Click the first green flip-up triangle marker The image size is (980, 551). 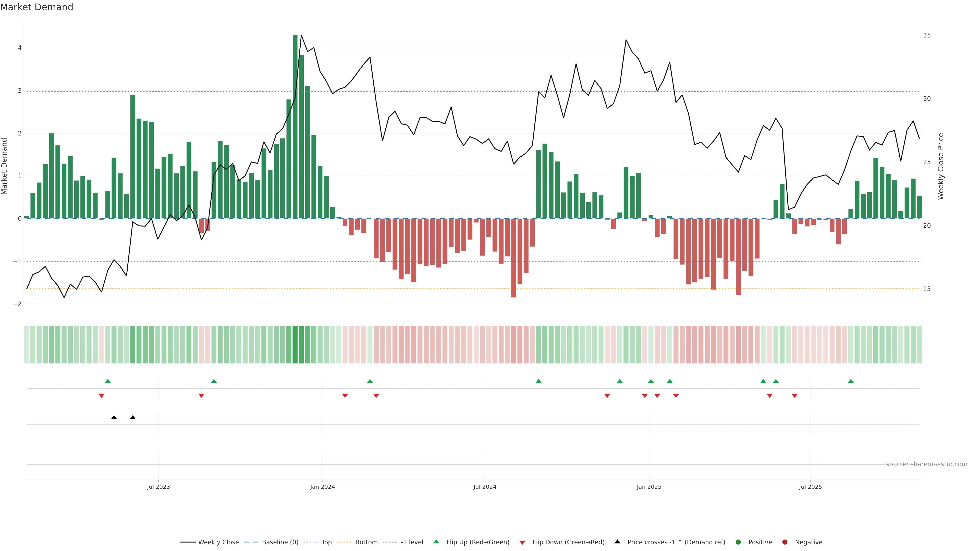point(108,381)
